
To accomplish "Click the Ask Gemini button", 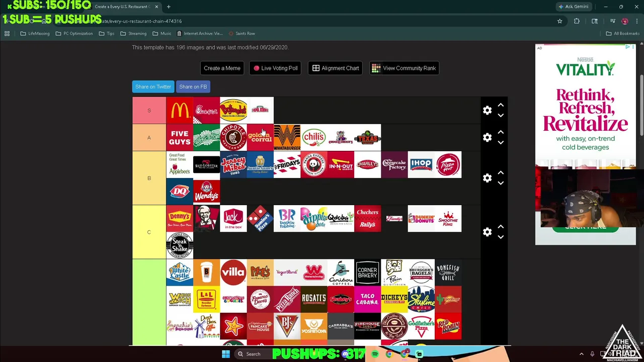I will pos(573,7).
